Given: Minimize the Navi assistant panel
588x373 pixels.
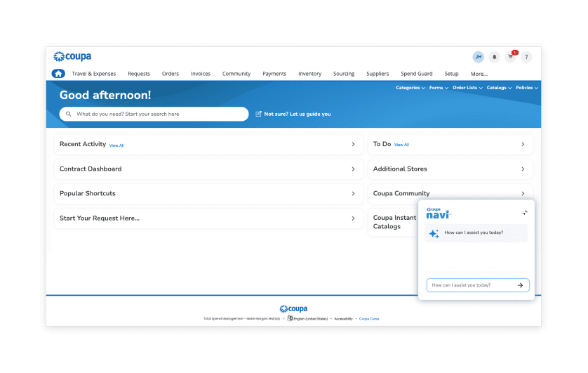Looking at the screenshot, I should tap(525, 212).
